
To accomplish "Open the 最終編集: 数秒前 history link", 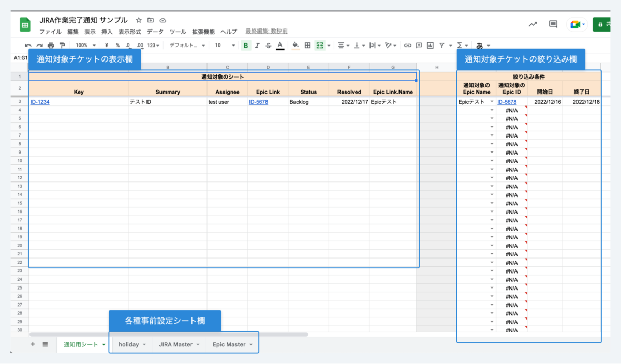I will coord(267,32).
